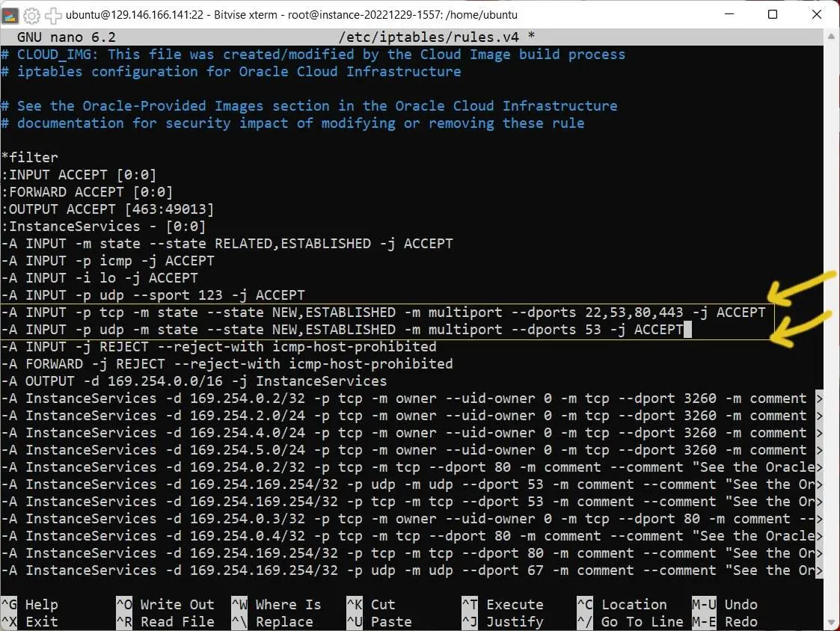The height and width of the screenshot is (631, 840).
Task: Click the '--dports 22,53,80,443' tcp rule line
Action: pos(384,313)
